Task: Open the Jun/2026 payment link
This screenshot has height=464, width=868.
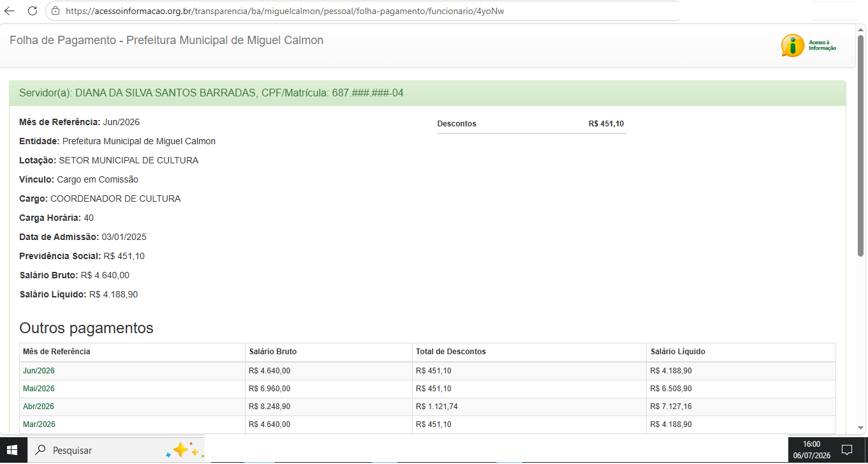Action: point(39,371)
